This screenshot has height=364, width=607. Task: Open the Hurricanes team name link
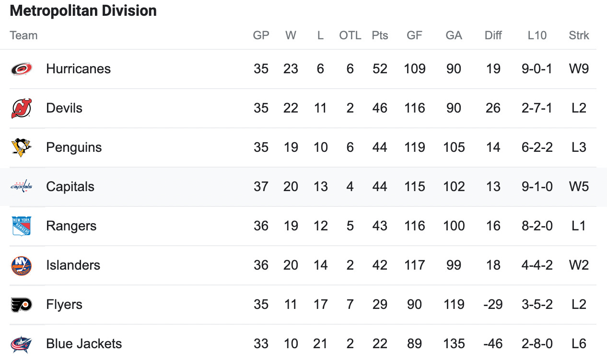(79, 69)
